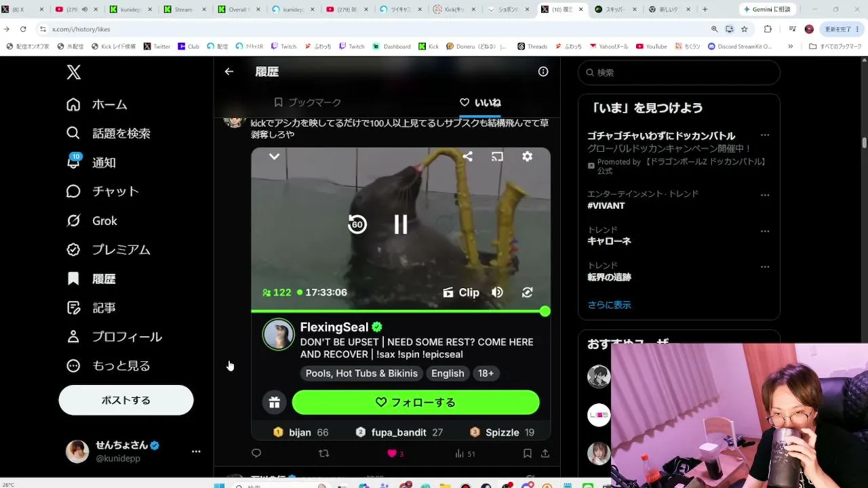Open options for #VIVANT trend

click(765, 195)
